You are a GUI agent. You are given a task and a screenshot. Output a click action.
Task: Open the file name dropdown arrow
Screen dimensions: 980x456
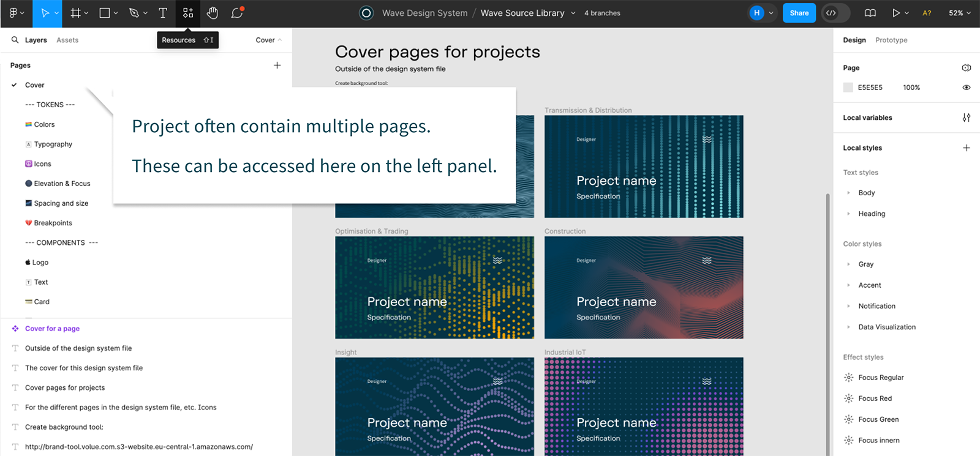tap(573, 13)
